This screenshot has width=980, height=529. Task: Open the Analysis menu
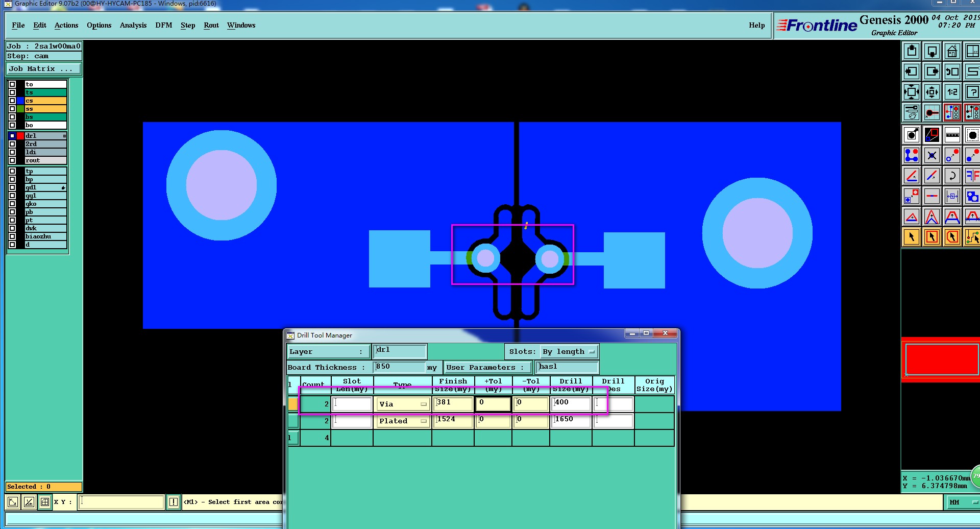pyautogui.click(x=133, y=25)
